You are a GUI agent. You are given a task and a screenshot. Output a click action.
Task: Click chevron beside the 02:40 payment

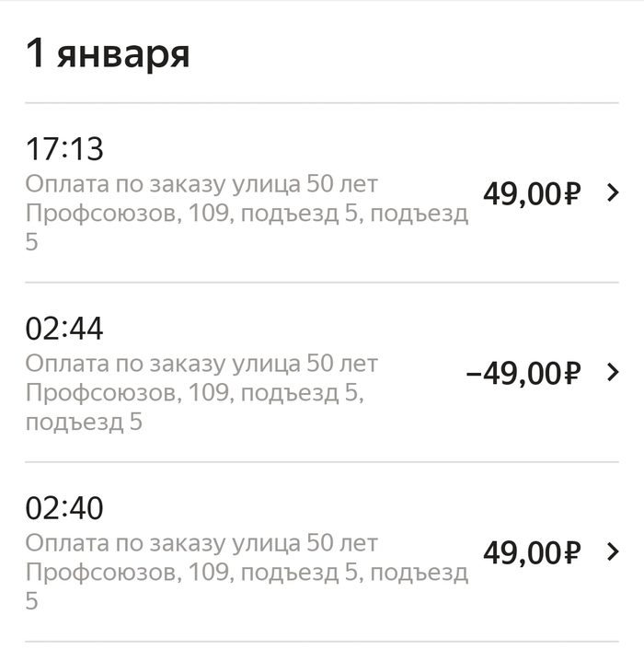(614, 552)
